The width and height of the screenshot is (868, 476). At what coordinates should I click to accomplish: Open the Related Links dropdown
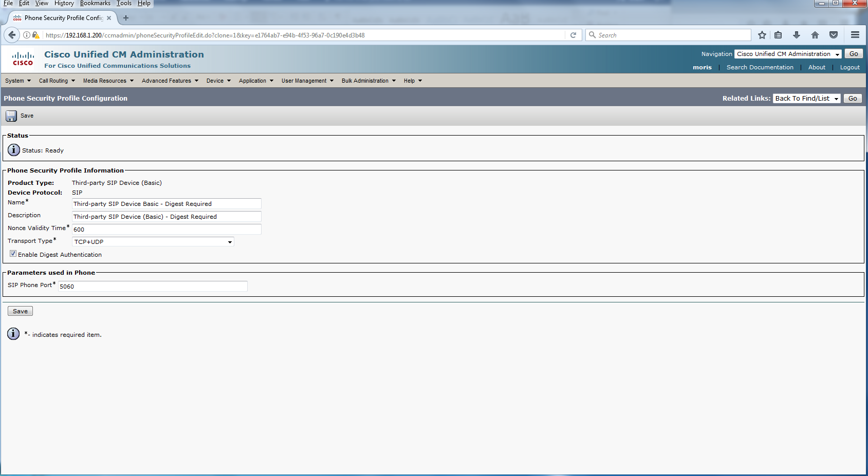coord(806,99)
